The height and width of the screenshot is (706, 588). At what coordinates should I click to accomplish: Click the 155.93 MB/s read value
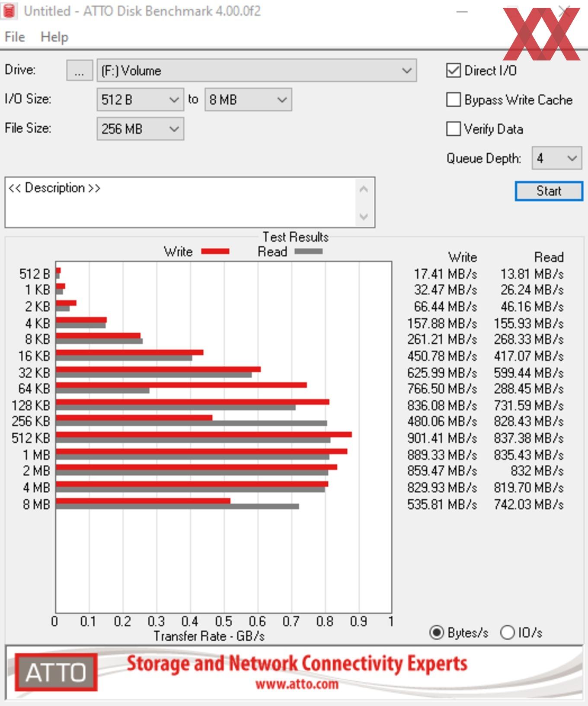(x=529, y=323)
